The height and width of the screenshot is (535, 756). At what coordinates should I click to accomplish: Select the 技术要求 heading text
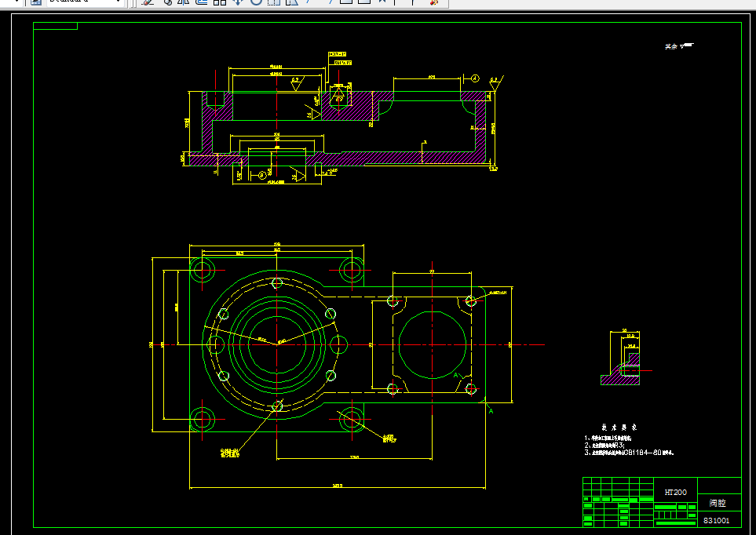619,427
